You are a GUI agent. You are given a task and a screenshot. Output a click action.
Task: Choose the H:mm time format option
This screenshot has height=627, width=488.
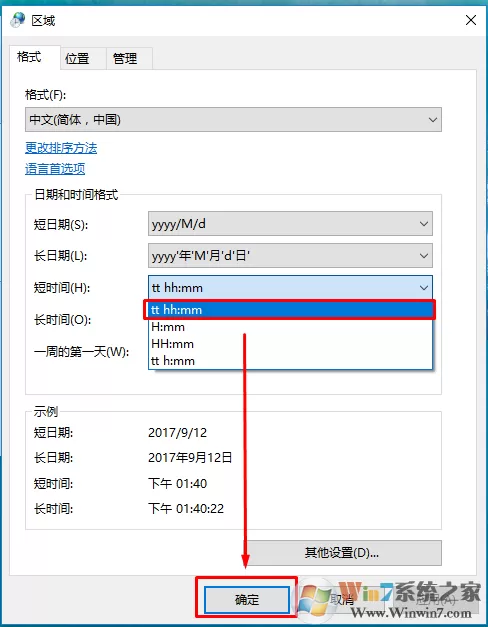point(290,327)
